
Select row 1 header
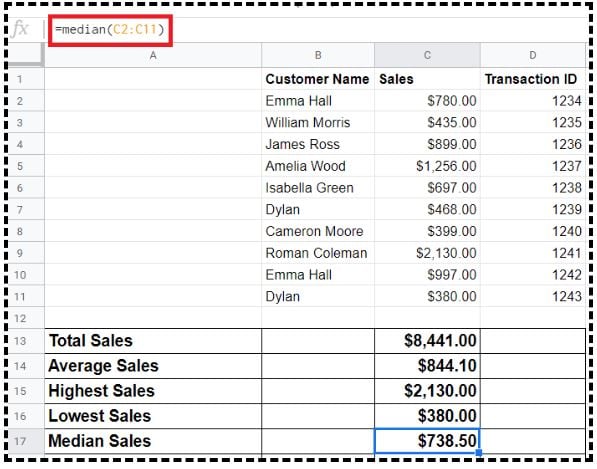coord(20,79)
